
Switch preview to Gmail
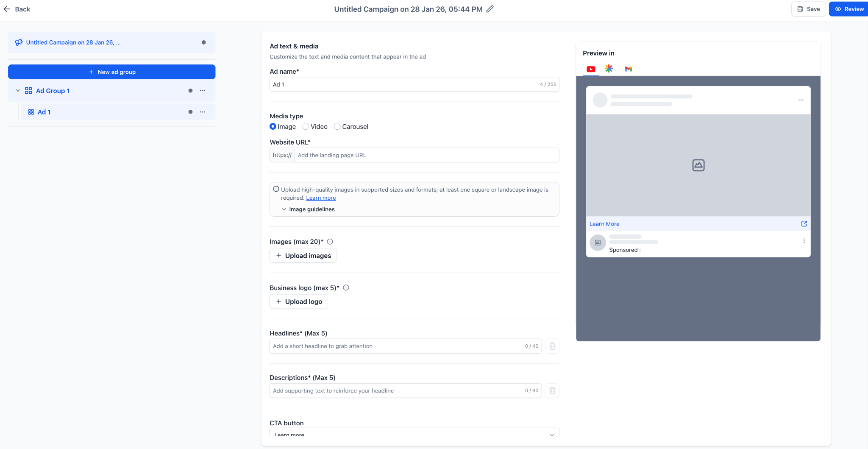click(x=628, y=69)
